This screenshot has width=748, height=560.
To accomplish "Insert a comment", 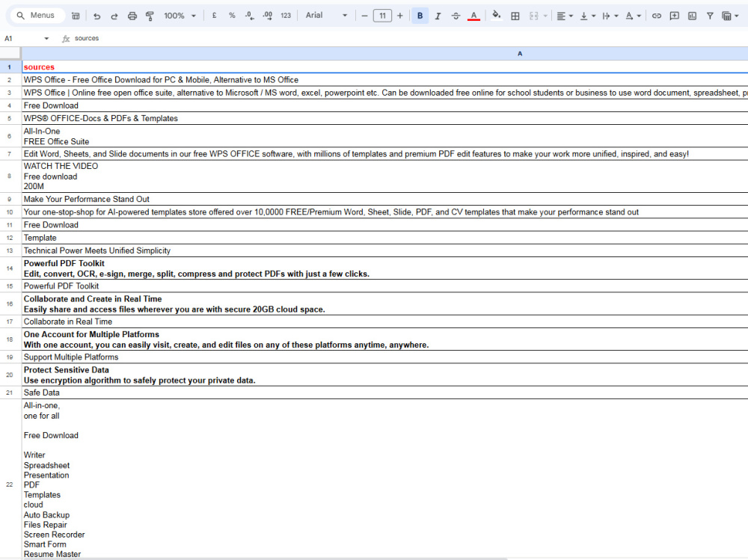I will [674, 16].
